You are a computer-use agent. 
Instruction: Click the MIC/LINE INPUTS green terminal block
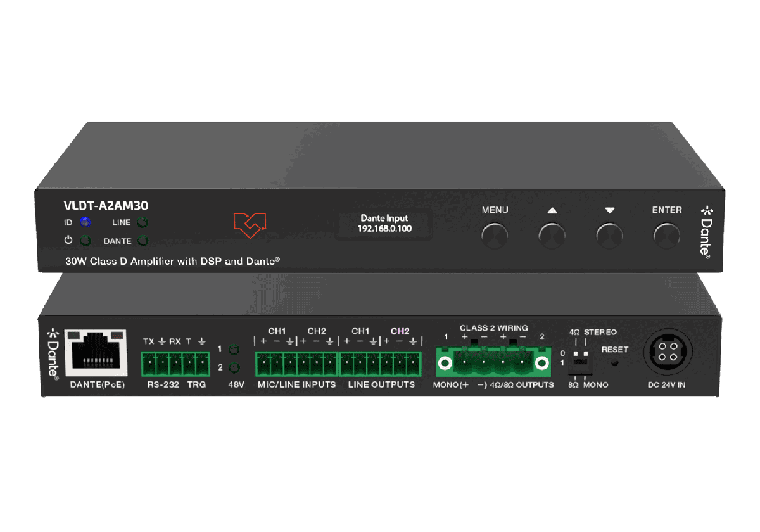coord(297,365)
